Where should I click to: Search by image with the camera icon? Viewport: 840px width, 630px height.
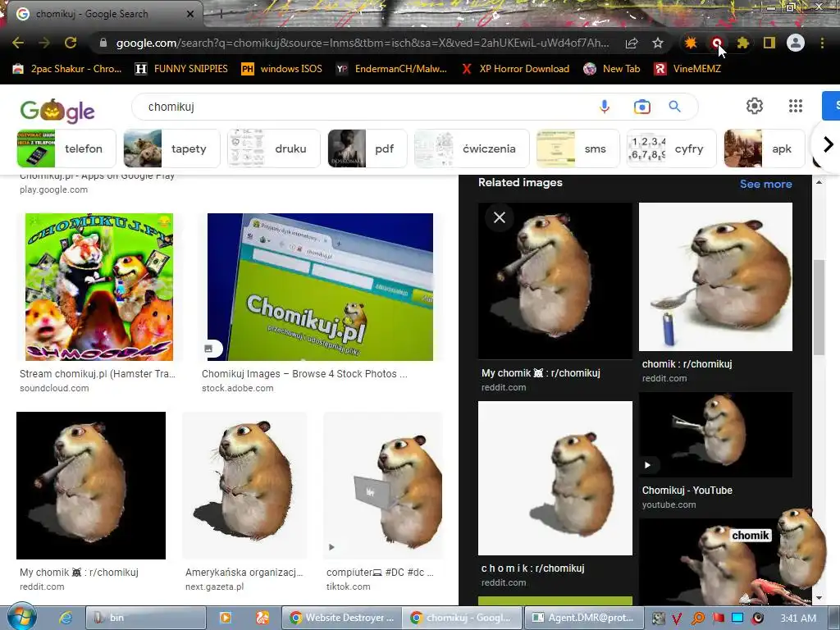pos(641,107)
